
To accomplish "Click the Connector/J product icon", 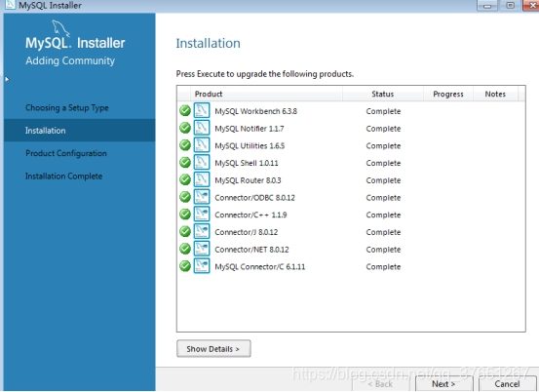I will (x=202, y=231).
